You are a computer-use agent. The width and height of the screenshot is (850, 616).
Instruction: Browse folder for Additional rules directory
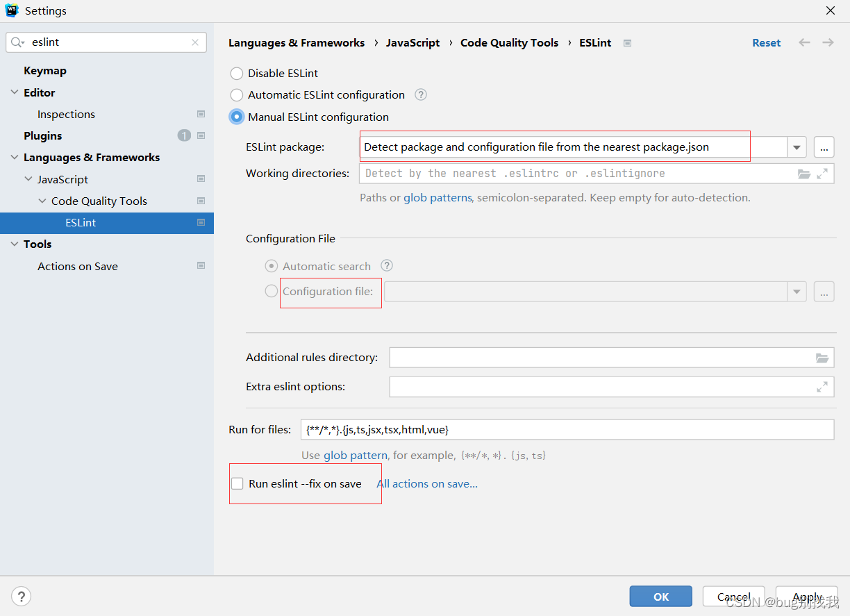click(x=822, y=358)
